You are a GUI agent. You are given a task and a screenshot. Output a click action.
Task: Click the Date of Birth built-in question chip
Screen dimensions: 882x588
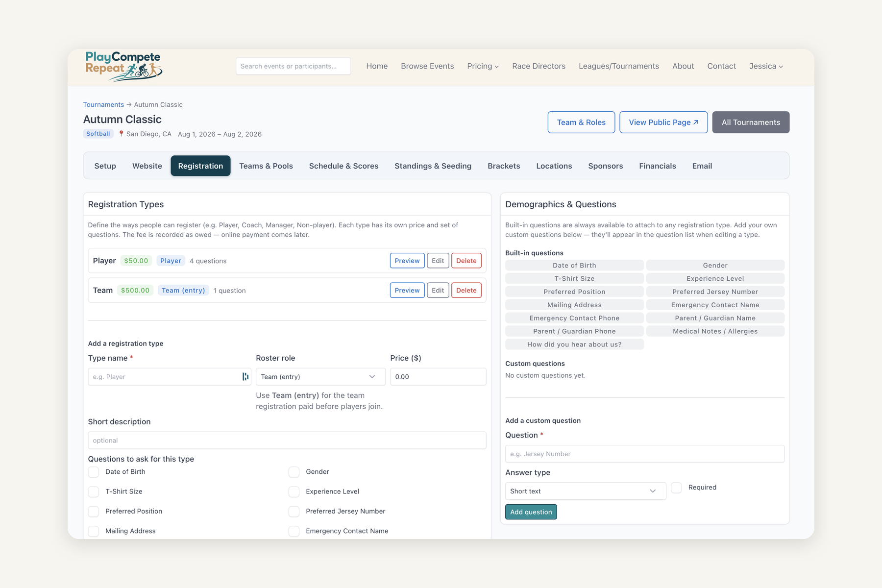pyautogui.click(x=574, y=266)
